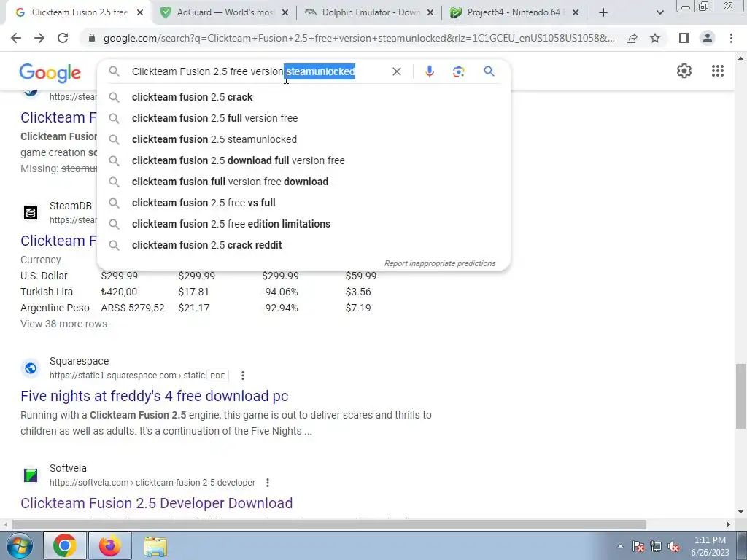
Task: Open Windows Explorer from the taskbar
Action: coord(155,547)
